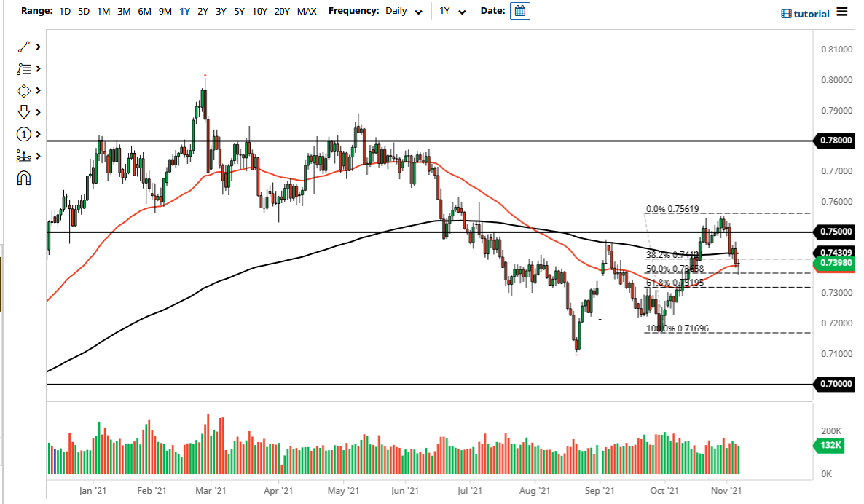Open the 1Y dropdown next to Frequency
The width and height of the screenshot is (864, 504).
[452, 11]
